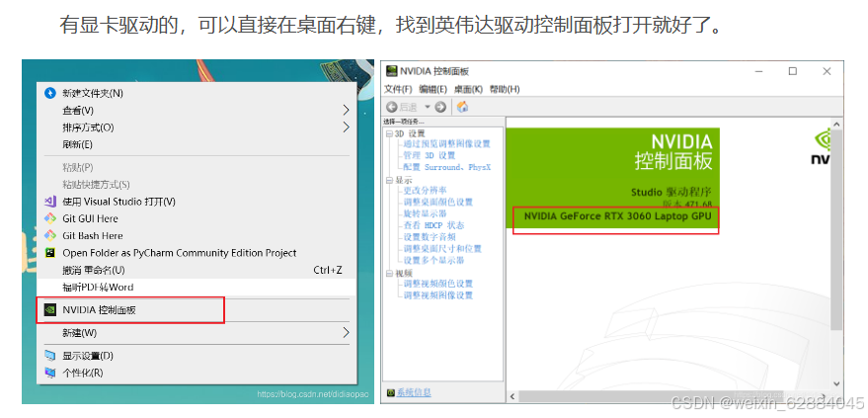
Task: Click the horizontal scroll left arrow
Action: pos(513,396)
